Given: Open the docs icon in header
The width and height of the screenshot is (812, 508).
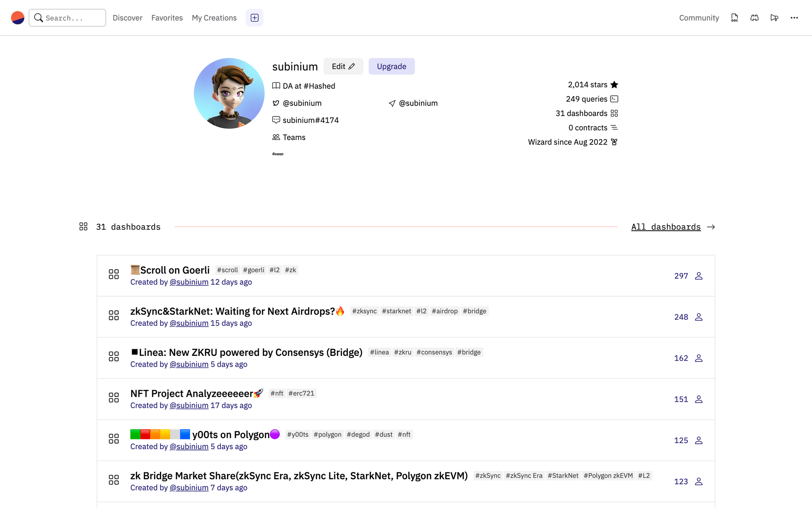Looking at the screenshot, I should (x=734, y=18).
